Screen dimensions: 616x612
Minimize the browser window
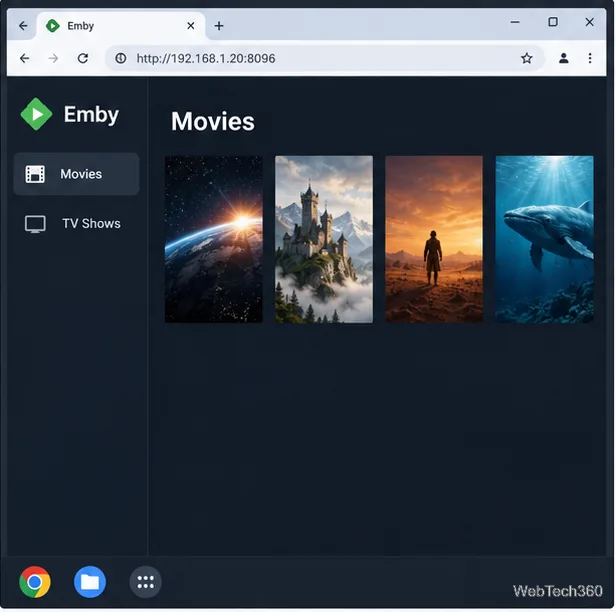pos(515,22)
